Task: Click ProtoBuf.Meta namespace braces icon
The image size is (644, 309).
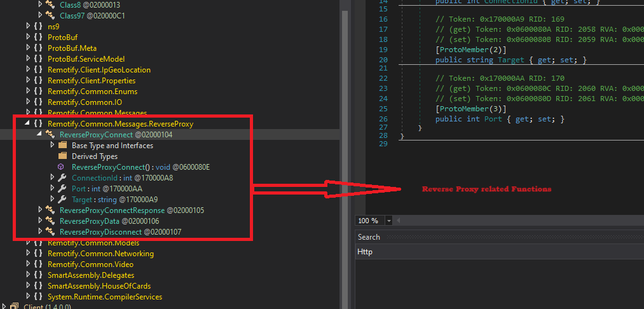Action: point(38,48)
